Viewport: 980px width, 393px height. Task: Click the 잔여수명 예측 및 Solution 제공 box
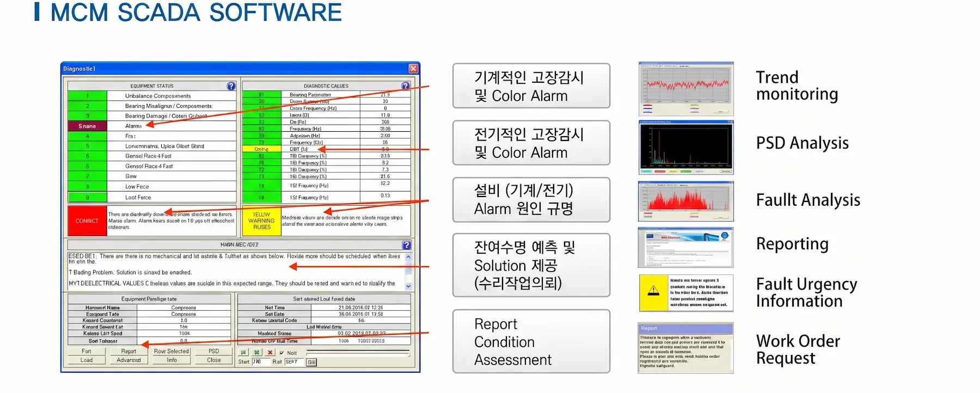click(x=531, y=265)
